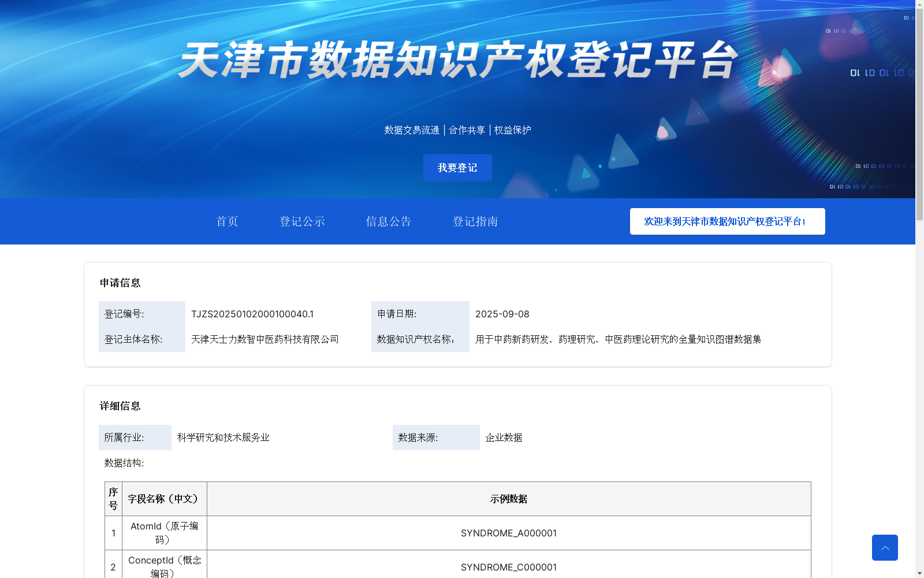Click the scrollbar down arrow

(919, 573)
